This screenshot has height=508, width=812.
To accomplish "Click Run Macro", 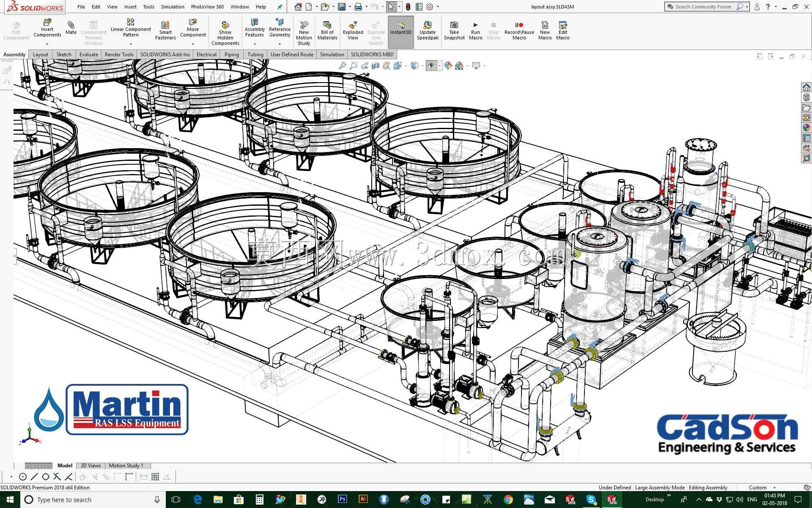I will click(x=476, y=30).
